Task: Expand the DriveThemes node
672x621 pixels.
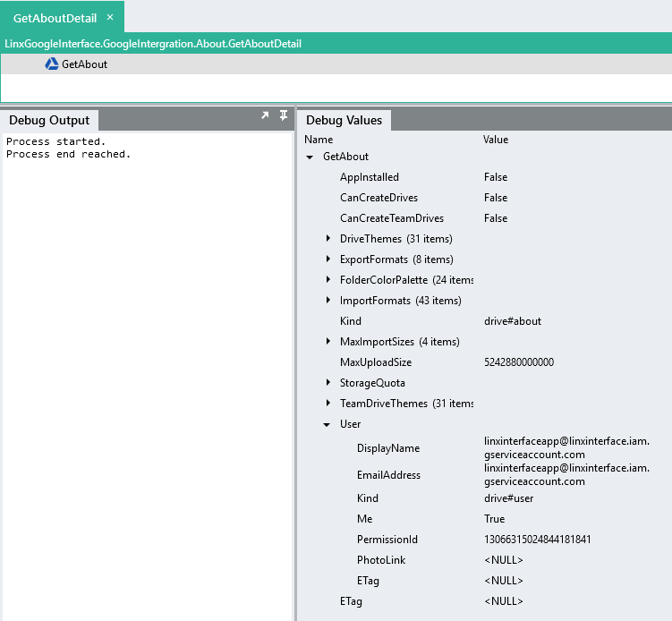Action: tap(328, 238)
